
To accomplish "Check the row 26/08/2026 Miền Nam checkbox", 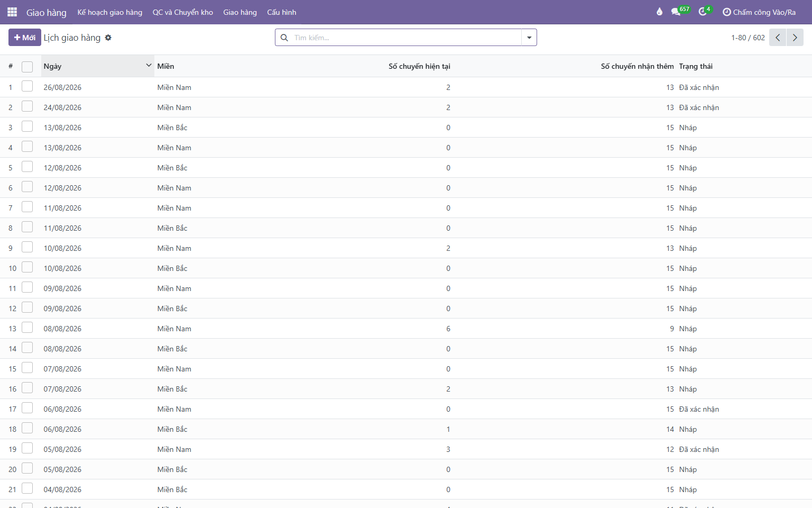I will pyautogui.click(x=27, y=86).
